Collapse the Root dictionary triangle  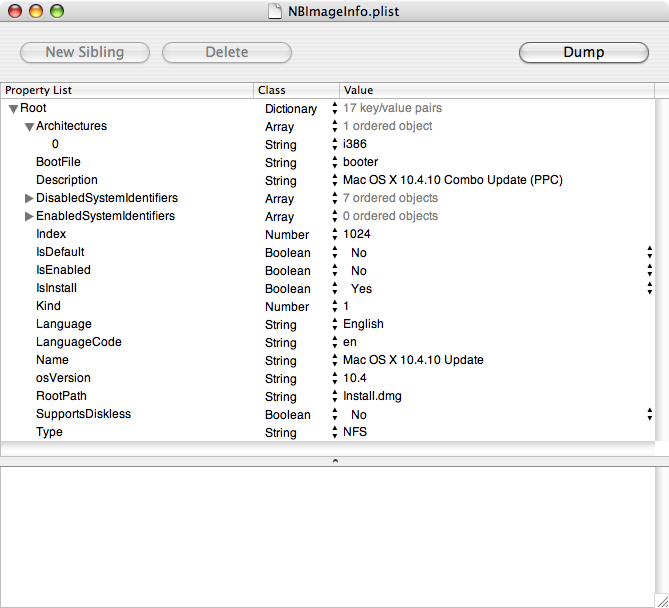point(13,109)
